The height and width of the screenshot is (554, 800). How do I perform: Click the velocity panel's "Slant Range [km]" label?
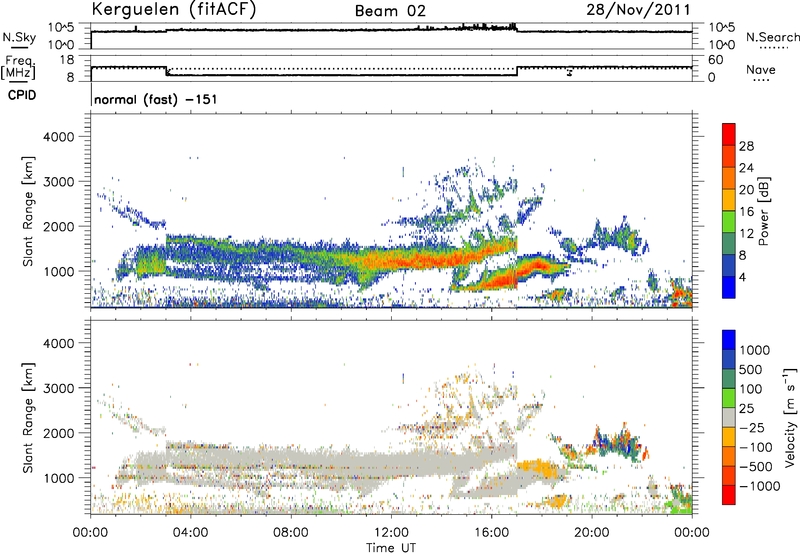28,417
